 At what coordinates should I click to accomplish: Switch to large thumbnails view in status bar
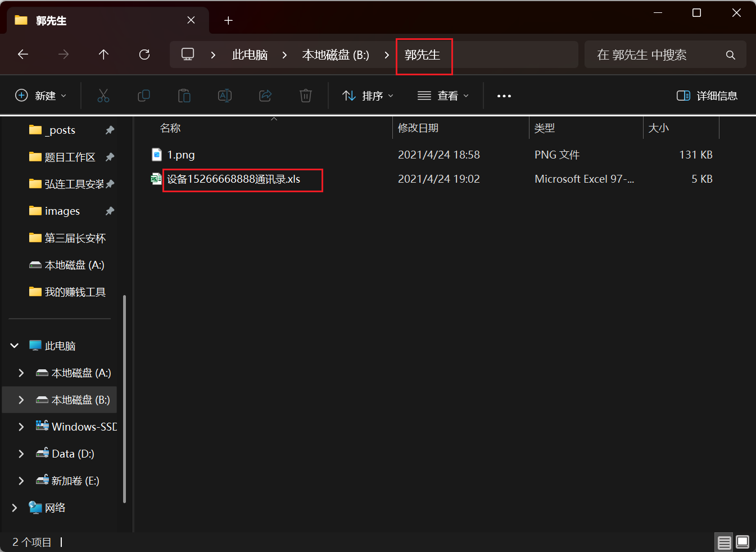tap(743, 542)
